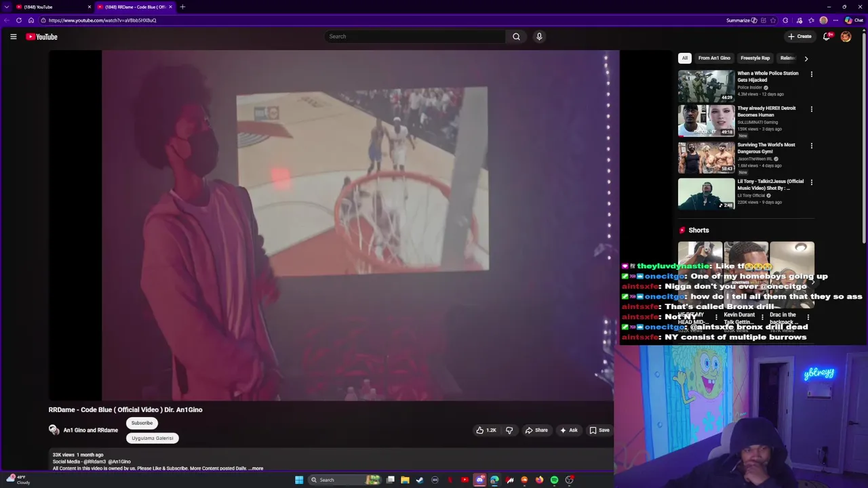This screenshot has width=868, height=488.
Task: Open Task View from the taskbar
Action: coord(390,480)
